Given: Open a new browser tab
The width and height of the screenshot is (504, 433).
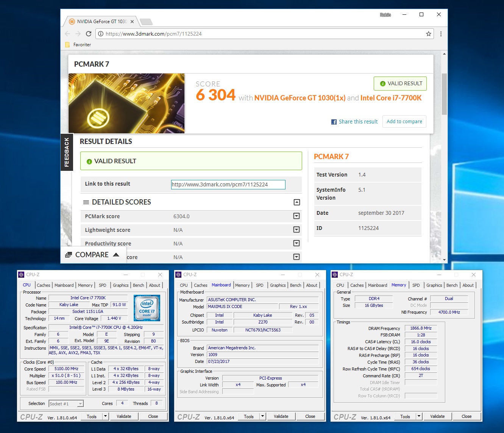Looking at the screenshot, I should click(146, 22).
